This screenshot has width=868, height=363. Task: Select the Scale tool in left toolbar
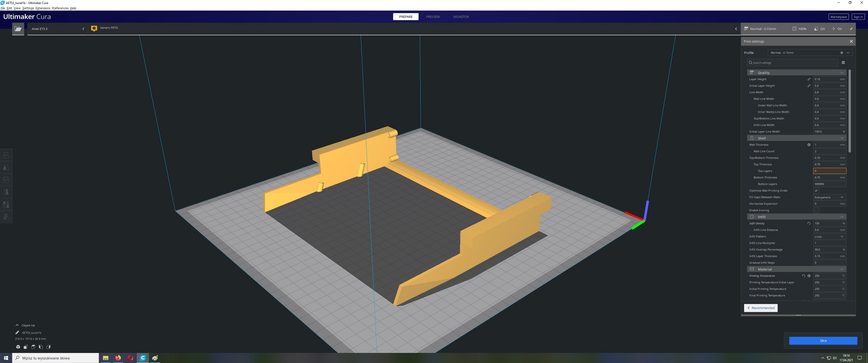pyautogui.click(x=6, y=167)
